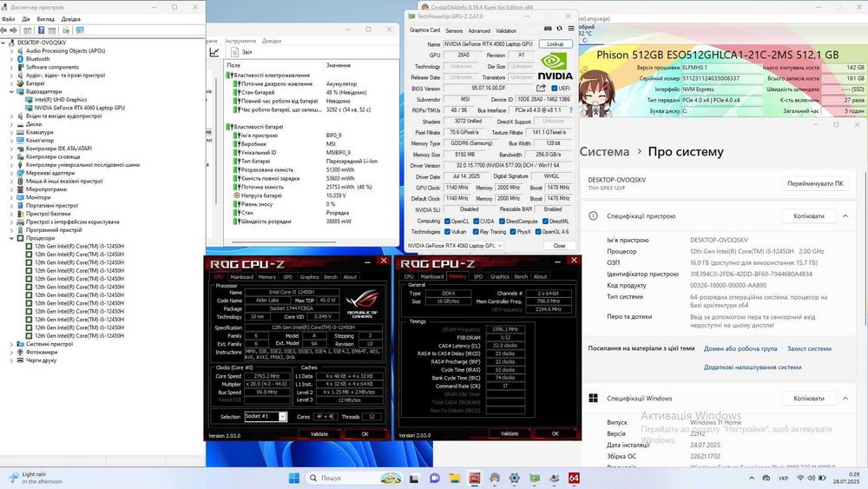Open the Mainboard tab in left CPU-Z window
This screenshot has width=868, height=489.
click(x=241, y=277)
